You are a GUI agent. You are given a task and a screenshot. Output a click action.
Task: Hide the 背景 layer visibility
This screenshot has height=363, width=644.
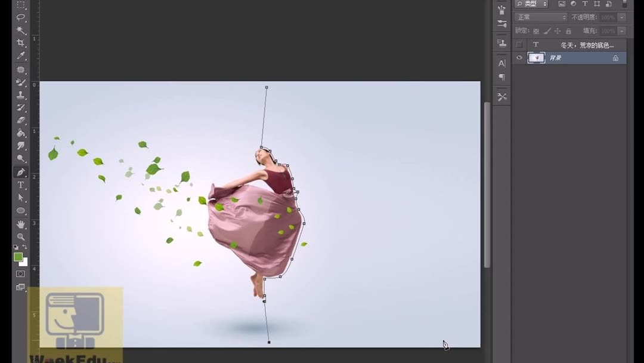pos(519,57)
